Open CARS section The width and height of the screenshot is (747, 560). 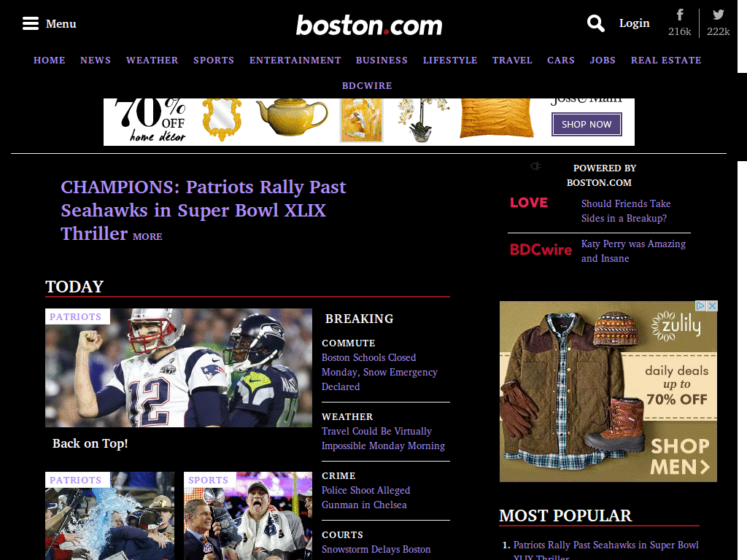click(x=561, y=60)
